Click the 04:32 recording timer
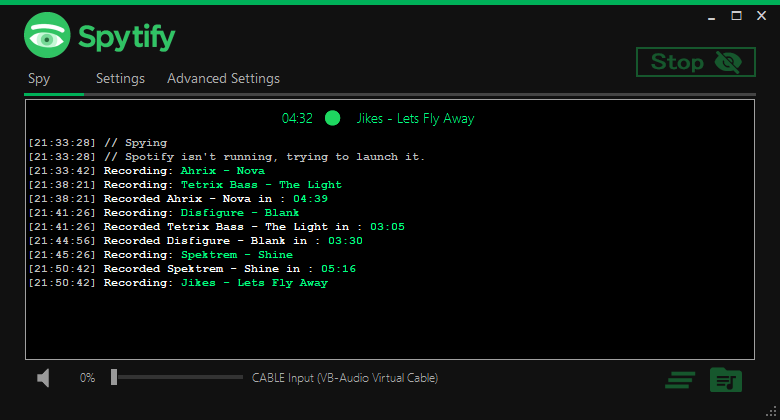This screenshot has height=420, width=780. pyautogui.click(x=297, y=118)
